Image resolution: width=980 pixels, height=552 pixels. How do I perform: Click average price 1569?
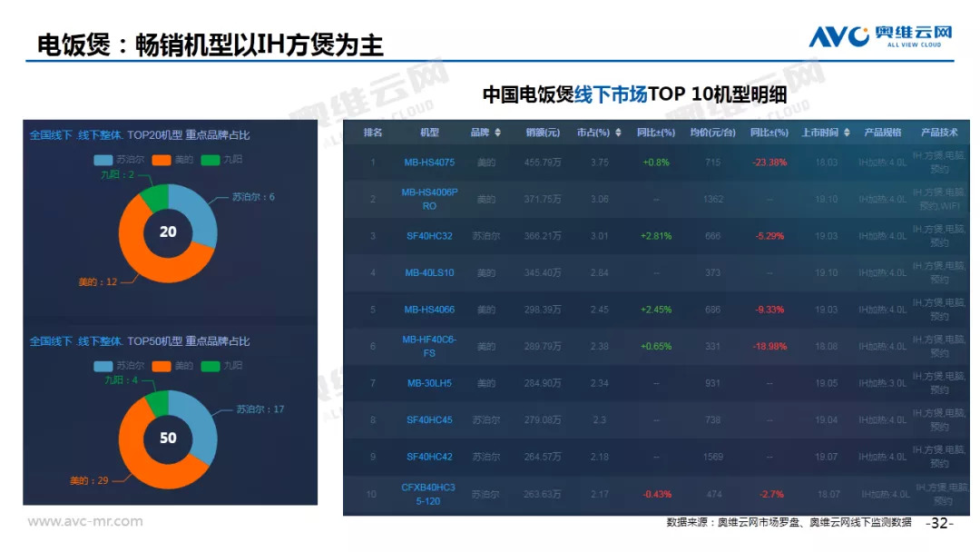(713, 457)
